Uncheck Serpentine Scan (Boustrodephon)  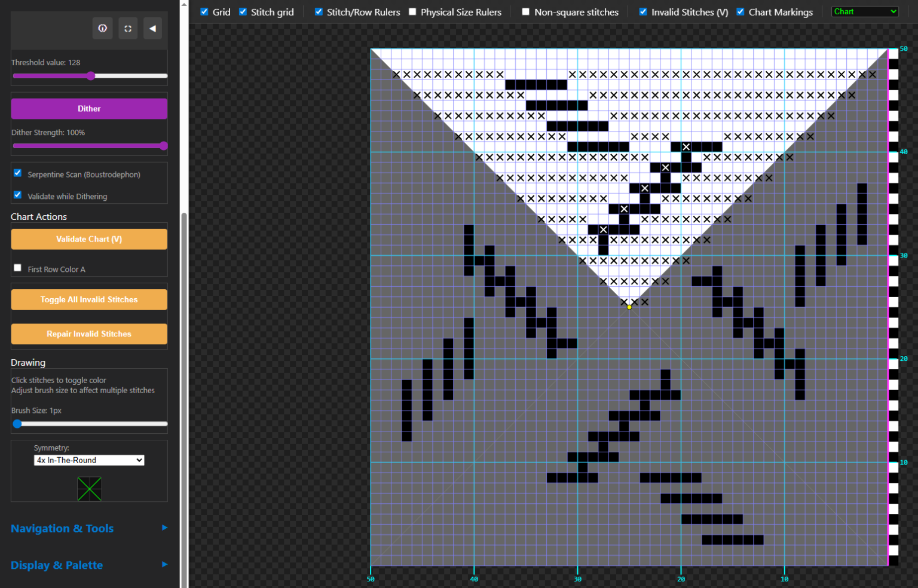[x=17, y=173]
